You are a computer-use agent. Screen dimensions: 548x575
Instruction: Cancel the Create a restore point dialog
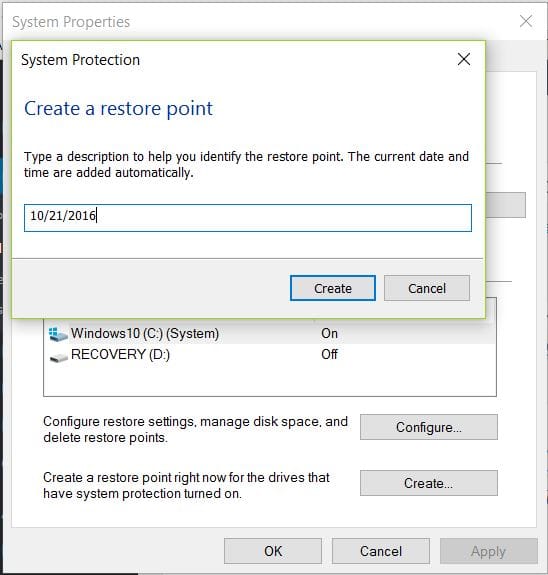coord(427,288)
